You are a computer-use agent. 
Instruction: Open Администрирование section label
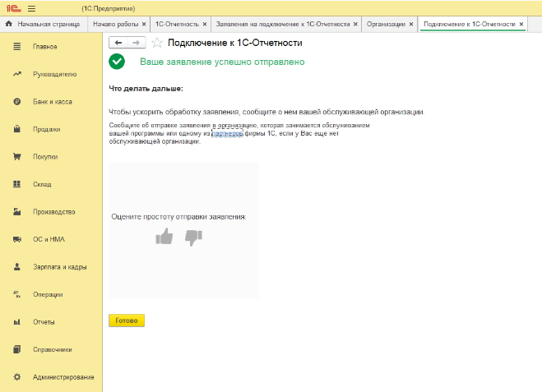[63, 377]
